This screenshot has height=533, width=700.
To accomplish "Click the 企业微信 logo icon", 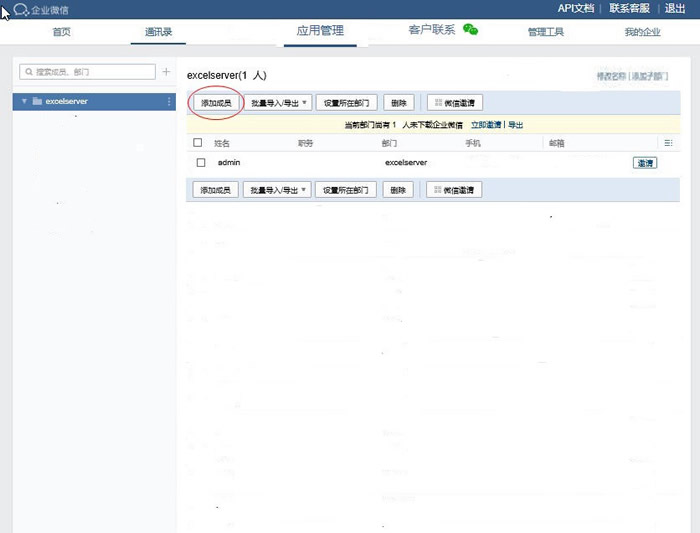I will (20, 10).
